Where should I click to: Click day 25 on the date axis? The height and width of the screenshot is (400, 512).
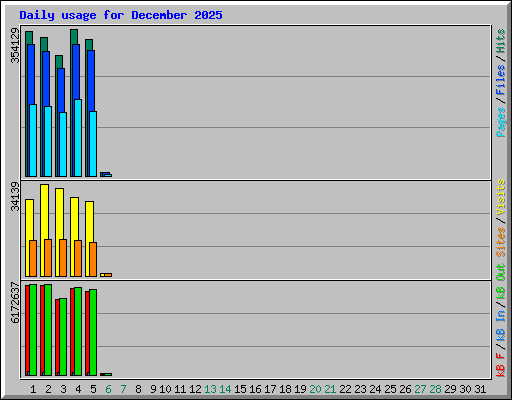[390, 389]
